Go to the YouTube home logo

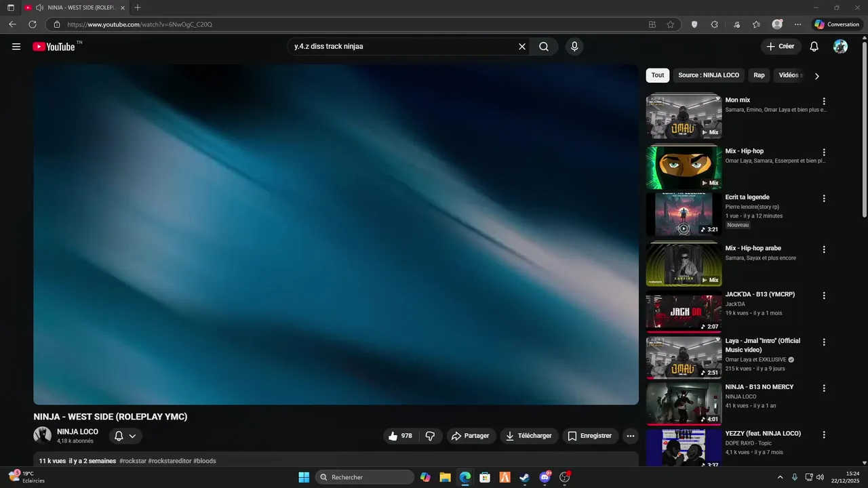pyautogui.click(x=54, y=47)
